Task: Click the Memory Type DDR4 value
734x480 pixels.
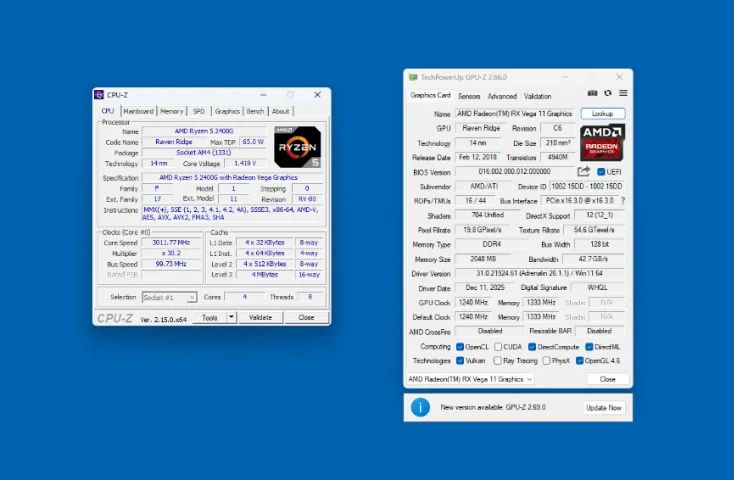Action: click(x=492, y=244)
